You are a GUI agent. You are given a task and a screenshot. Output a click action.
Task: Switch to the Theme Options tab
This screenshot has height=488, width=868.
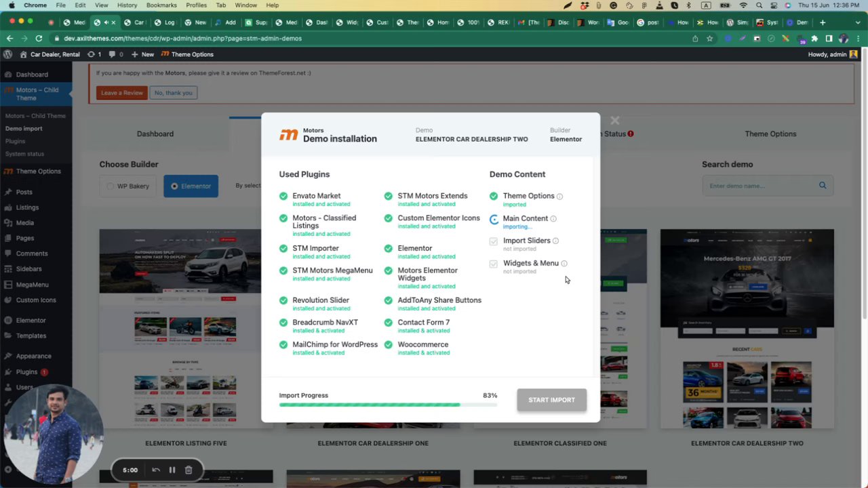pos(770,134)
